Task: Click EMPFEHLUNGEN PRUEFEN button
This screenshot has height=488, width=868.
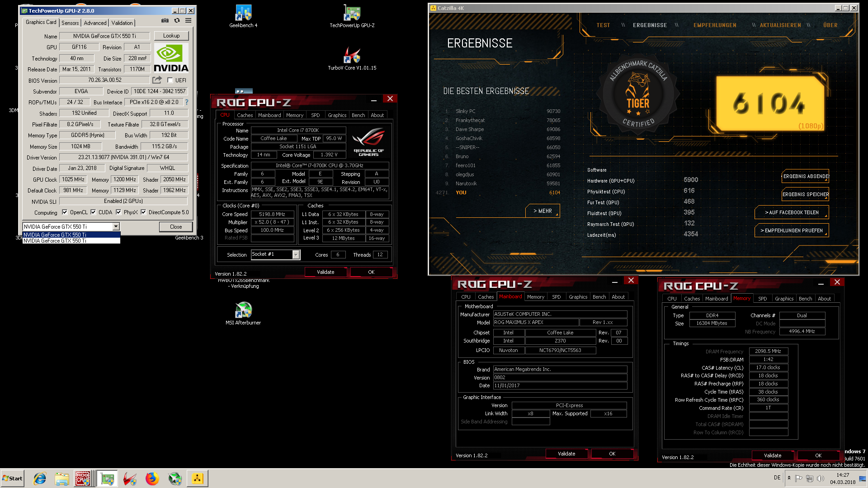Action: pyautogui.click(x=792, y=230)
